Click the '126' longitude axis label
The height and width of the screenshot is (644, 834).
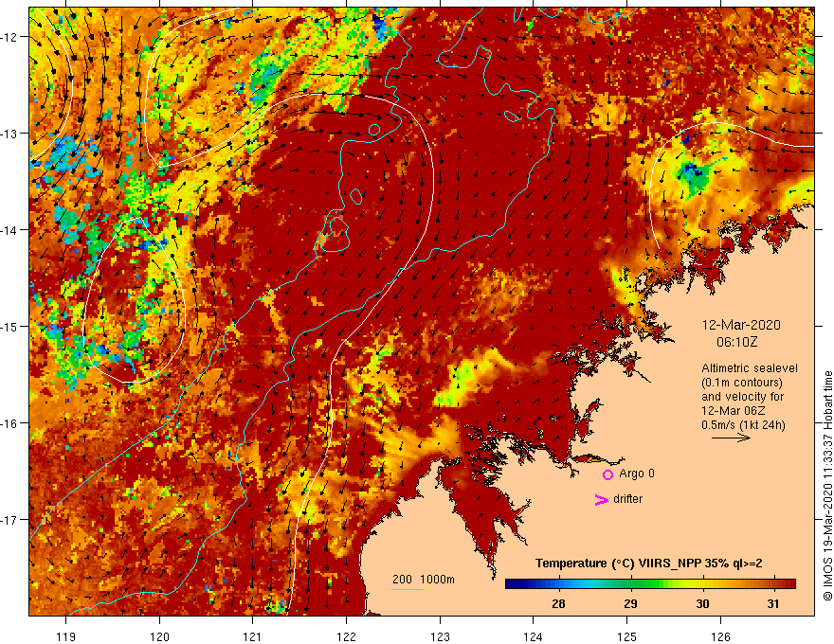[x=720, y=636]
